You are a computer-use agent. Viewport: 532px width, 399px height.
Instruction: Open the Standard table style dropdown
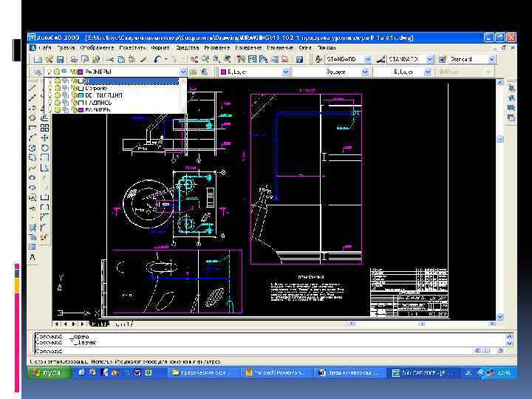tap(491, 60)
